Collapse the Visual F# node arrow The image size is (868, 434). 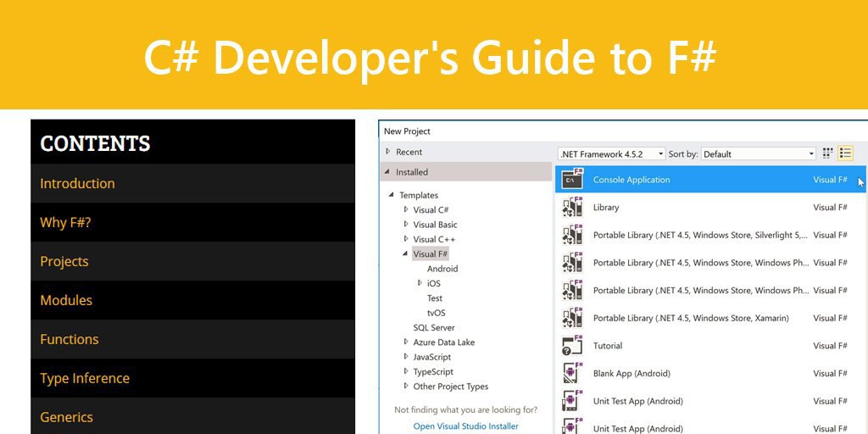[406, 253]
